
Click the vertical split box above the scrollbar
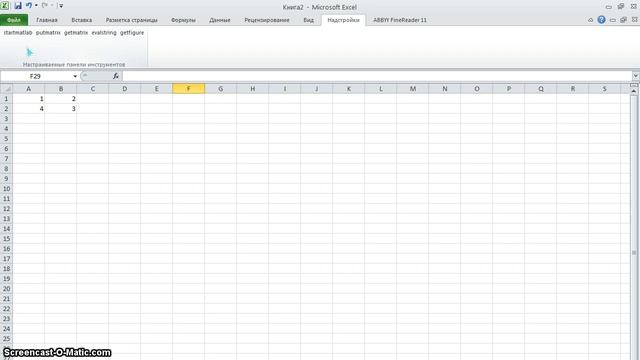pyautogui.click(x=634, y=85)
